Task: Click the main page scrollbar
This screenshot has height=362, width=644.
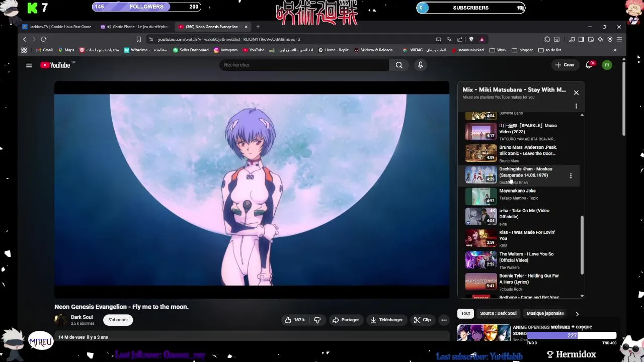Action: tap(624, 98)
